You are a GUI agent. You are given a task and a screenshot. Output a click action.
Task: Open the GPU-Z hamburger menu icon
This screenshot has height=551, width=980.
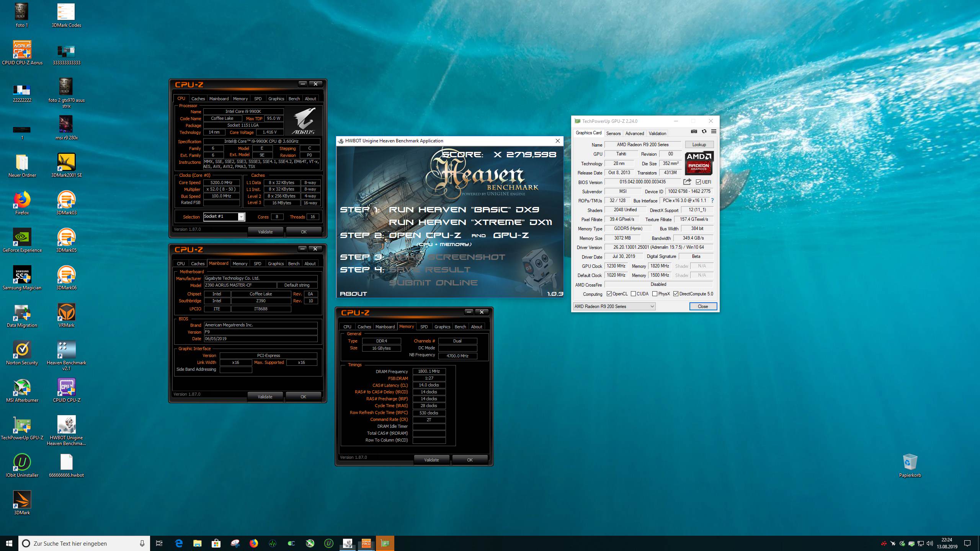[714, 132]
